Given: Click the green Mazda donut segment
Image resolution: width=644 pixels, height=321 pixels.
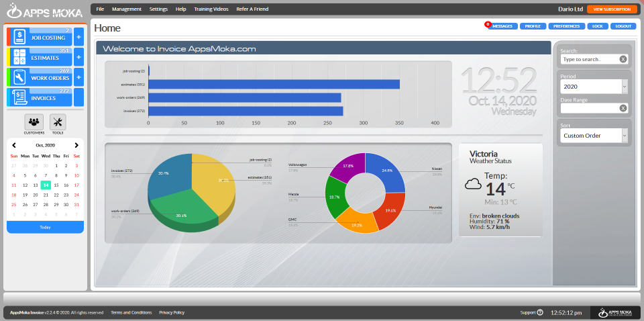Looking at the screenshot, I should 335,197.
